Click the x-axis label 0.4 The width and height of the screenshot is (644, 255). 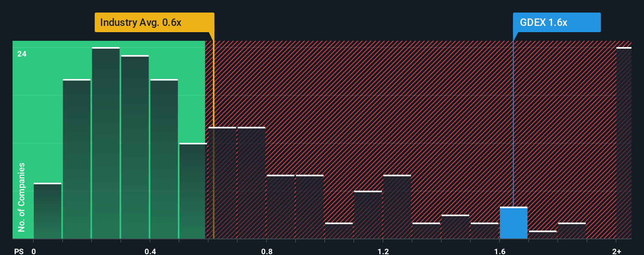click(150, 251)
